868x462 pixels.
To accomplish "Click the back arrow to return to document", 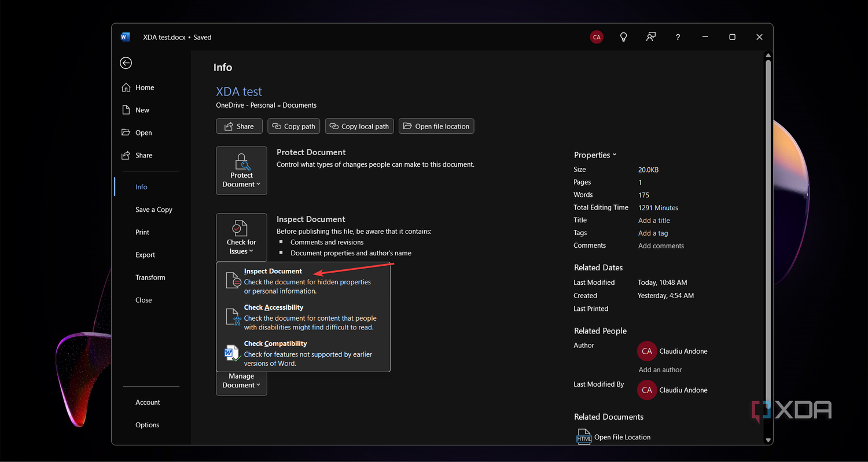I will click(x=126, y=63).
